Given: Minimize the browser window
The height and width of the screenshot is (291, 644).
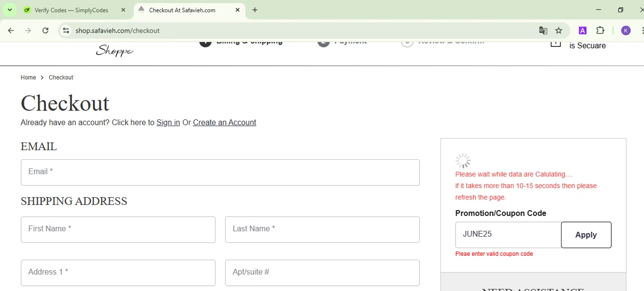Looking at the screenshot, I should 599,10.
